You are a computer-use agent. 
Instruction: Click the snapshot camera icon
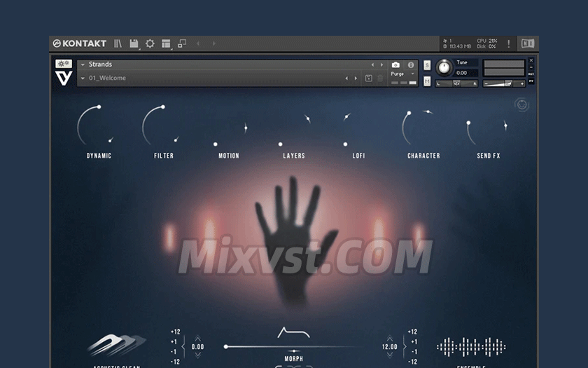[x=395, y=65]
